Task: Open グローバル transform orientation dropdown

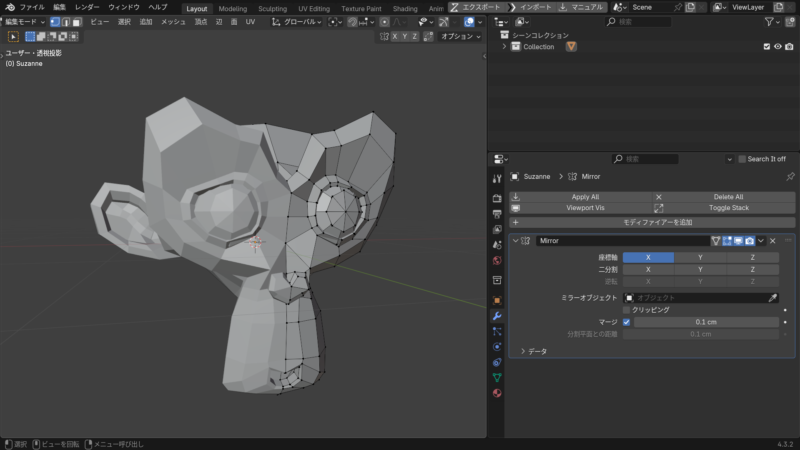Action: pos(297,22)
